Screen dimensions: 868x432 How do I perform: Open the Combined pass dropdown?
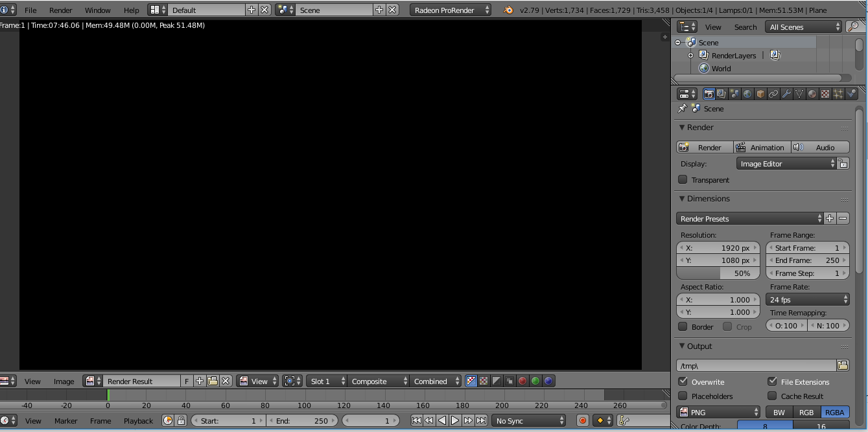pyautogui.click(x=436, y=381)
